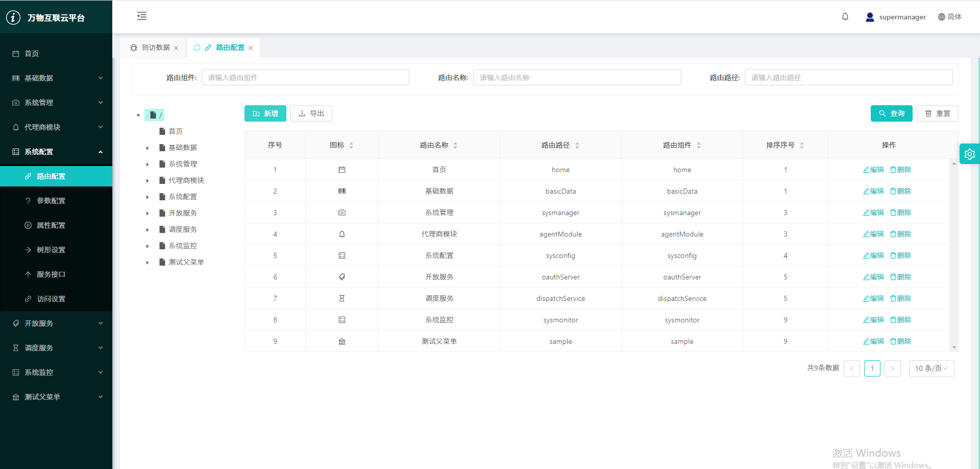Screen dimensions: 980x469
Task: Collapse the 系统配置 sidebar menu
Action: click(x=56, y=152)
